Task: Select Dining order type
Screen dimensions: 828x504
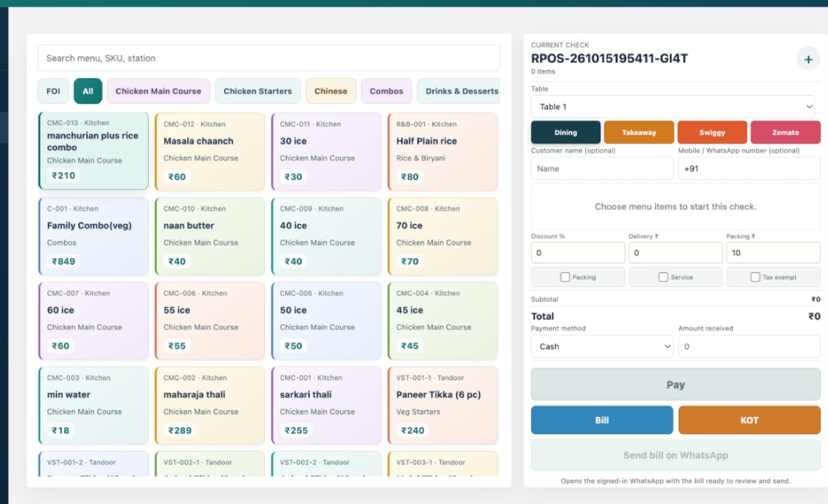Action: tap(566, 133)
